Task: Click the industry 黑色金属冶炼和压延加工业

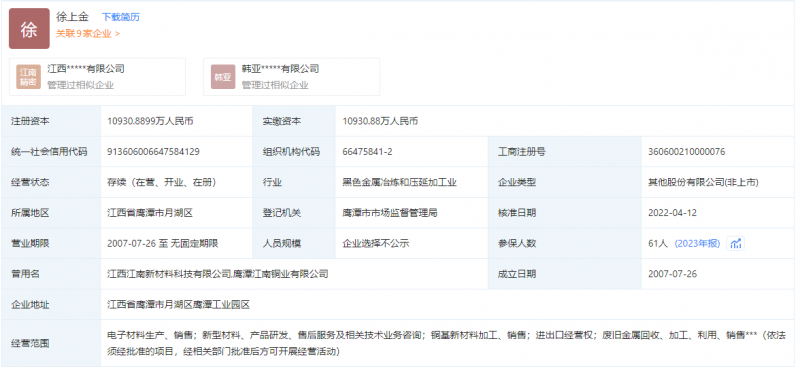Action: point(399,183)
